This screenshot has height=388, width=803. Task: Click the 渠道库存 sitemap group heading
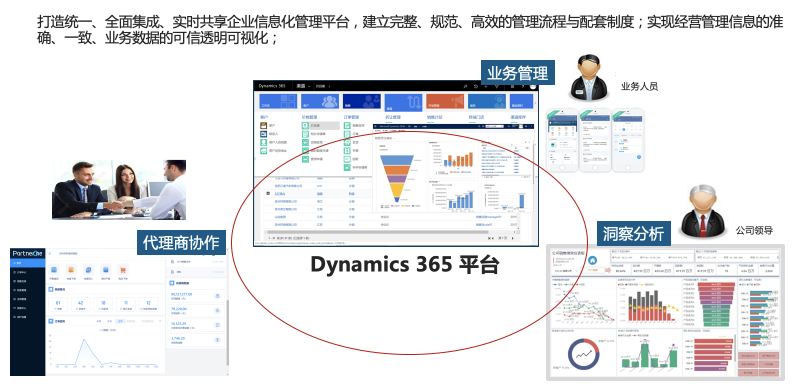(x=518, y=117)
